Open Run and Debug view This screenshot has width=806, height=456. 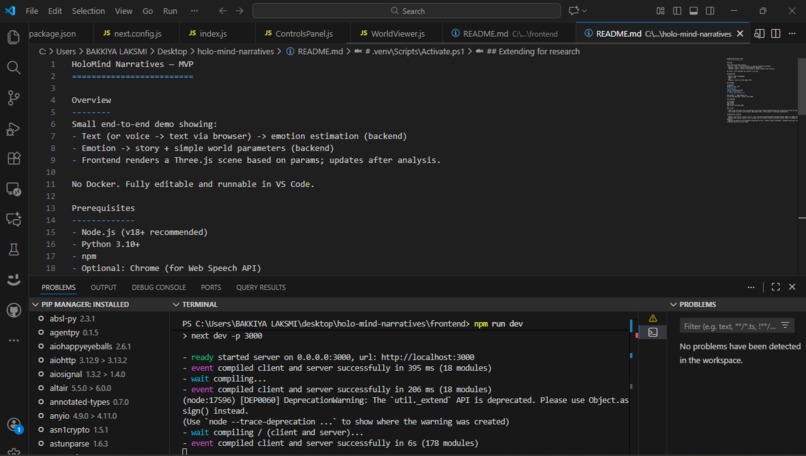point(14,129)
